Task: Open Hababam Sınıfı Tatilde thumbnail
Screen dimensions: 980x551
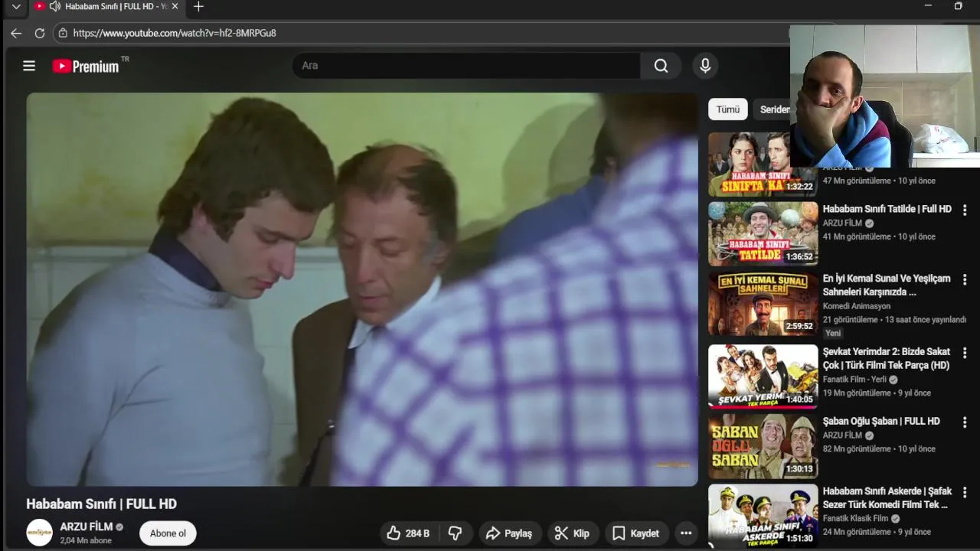Action: click(763, 233)
